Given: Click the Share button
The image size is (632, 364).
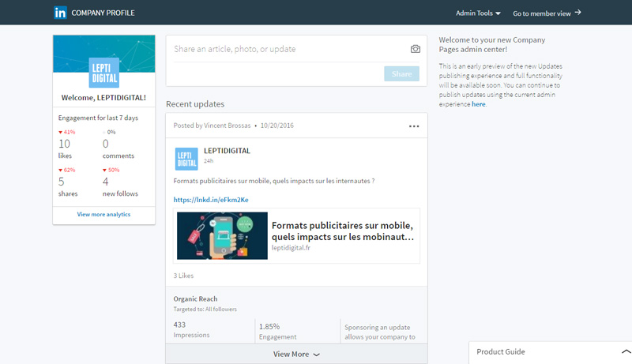Looking at the screenshot, I should 401,73.
